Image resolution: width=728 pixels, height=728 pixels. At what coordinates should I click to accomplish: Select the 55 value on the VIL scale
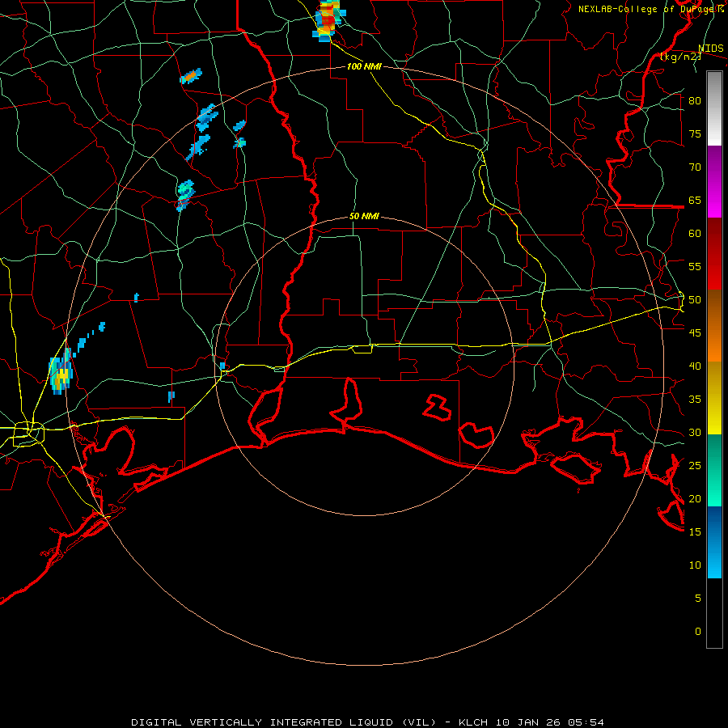click(x=695, y=266)
